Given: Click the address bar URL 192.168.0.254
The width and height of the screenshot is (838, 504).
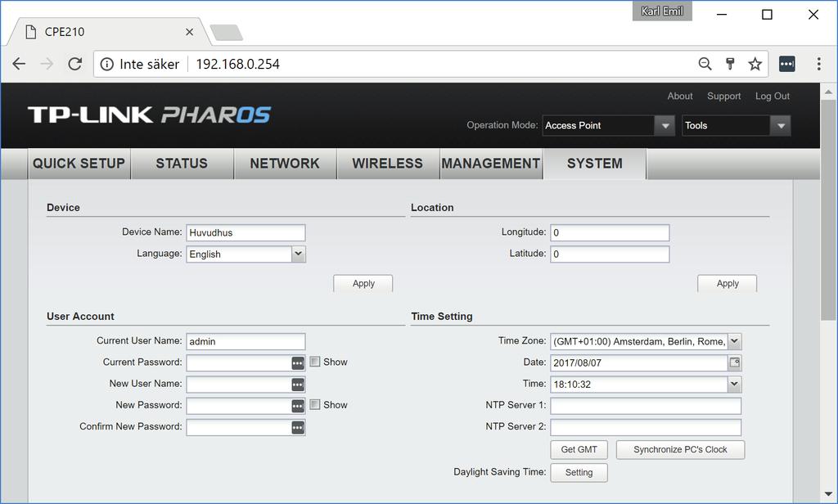Looking at the screenshot, I should click(238, 64).
